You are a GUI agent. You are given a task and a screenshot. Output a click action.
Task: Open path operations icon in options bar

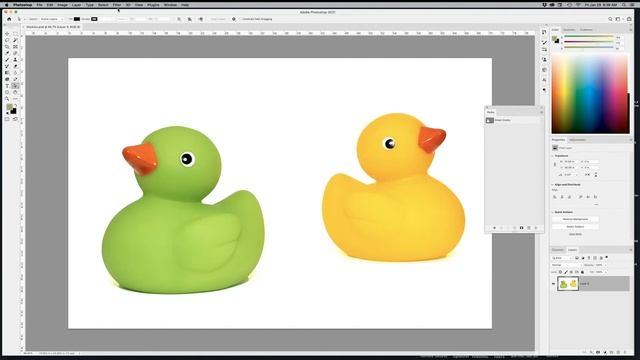coord(179,19)
